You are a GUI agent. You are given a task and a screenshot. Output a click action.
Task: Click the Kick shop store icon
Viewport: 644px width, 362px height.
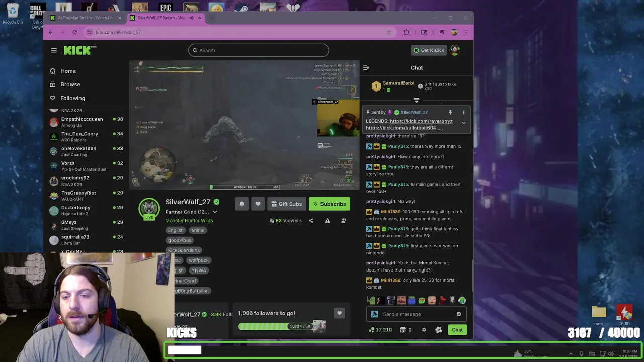click(403, 330)
